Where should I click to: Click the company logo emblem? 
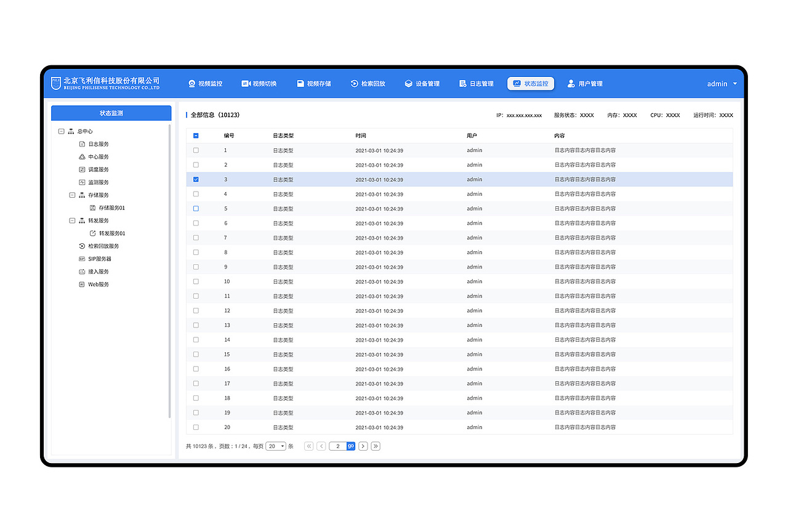pos(56,83)
